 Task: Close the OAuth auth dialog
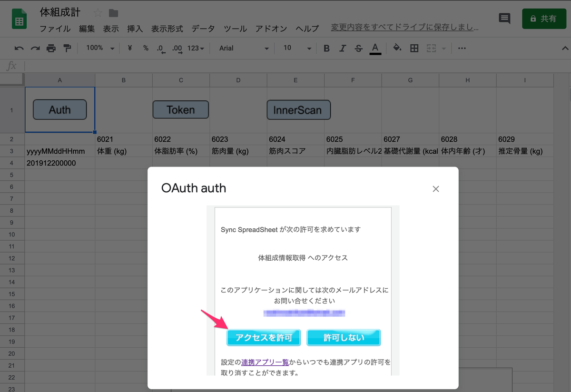click(x=435, y=189)
